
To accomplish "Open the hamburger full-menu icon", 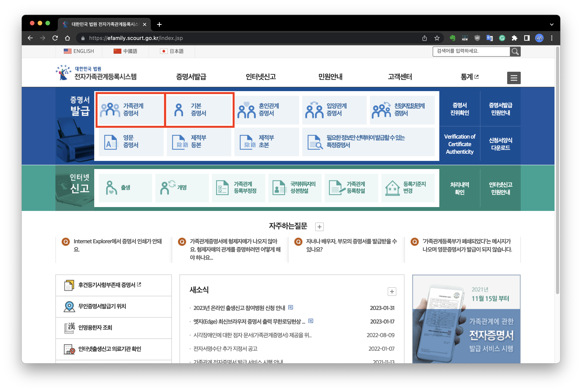I will point(514,78).
